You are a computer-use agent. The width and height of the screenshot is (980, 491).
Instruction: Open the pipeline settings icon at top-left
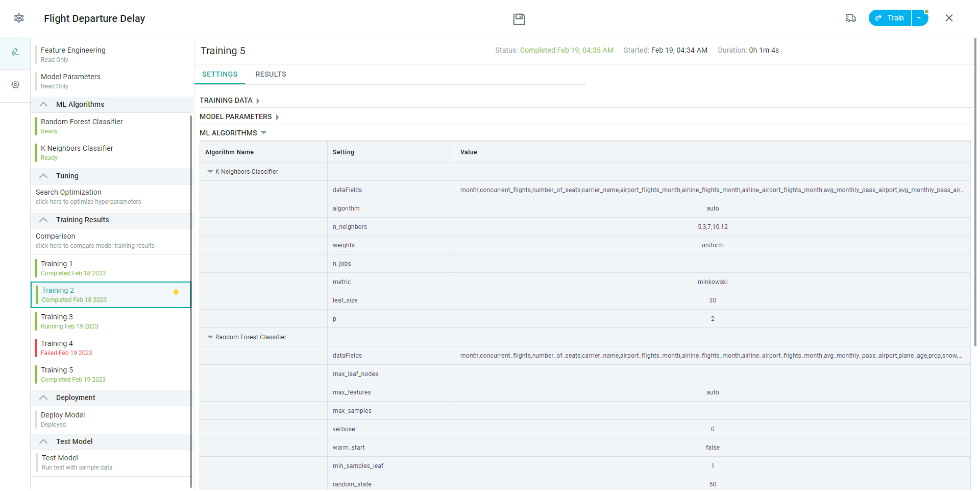[19, 18]
